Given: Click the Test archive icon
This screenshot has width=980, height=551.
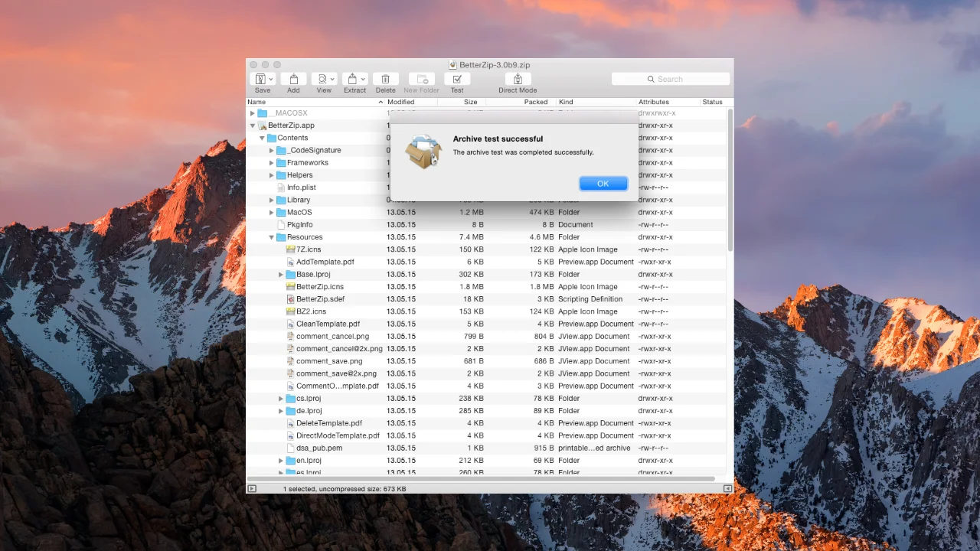Looking at the screenshot, I should 457,79.
